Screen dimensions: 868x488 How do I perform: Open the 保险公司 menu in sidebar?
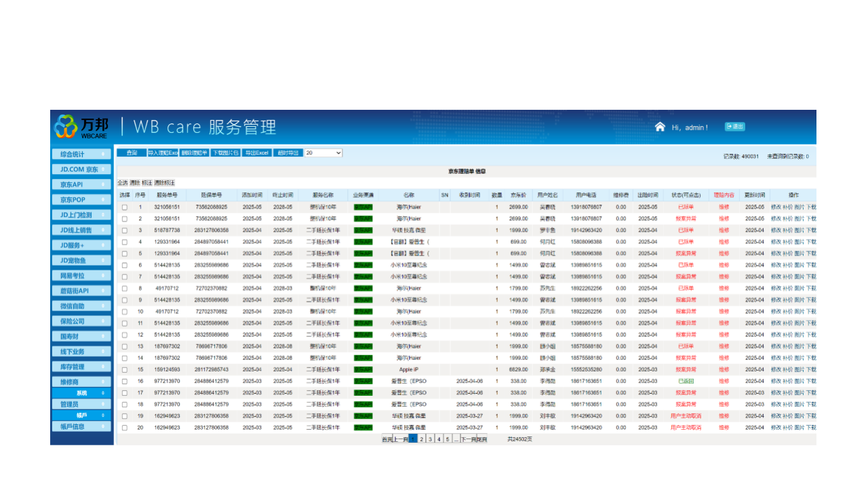[81, 321]
